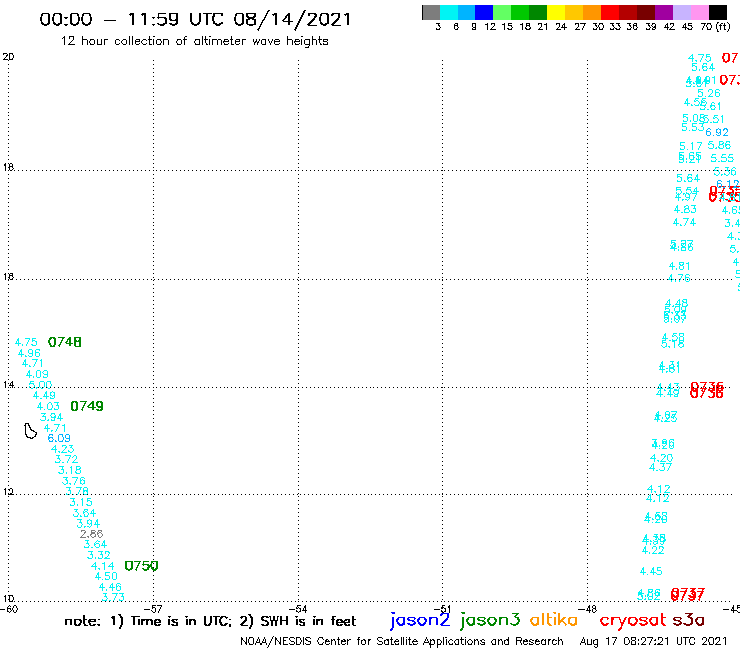This screenshot has height=650, width=740.
Task: Click the wave height value '3.32'
Action: [99, 555]
